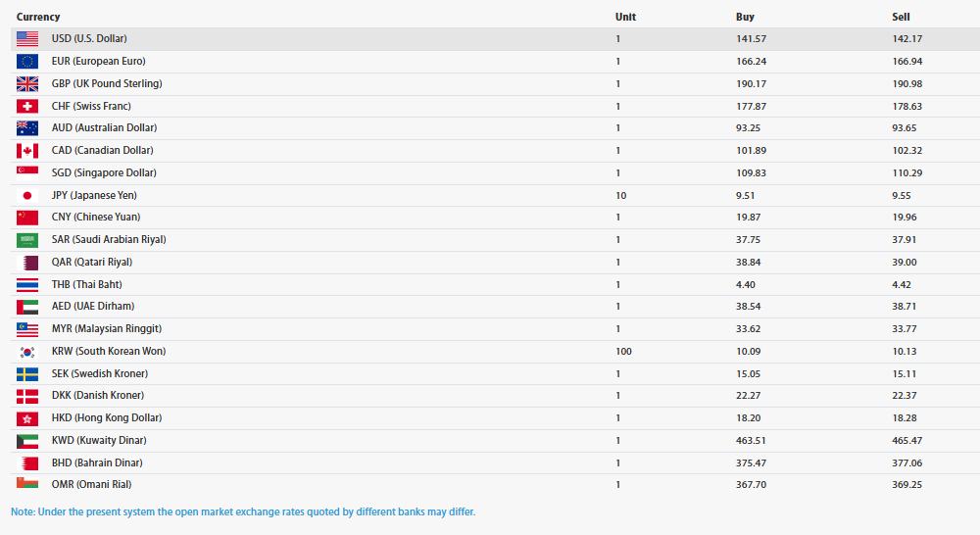
Task: Click the AUD (Australian Dollar) label
Action: point(104,128)
